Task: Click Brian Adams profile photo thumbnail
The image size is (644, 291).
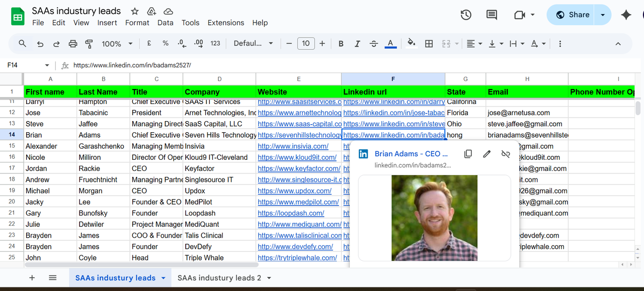Action: pyautogui.click(x=435, y=218)
